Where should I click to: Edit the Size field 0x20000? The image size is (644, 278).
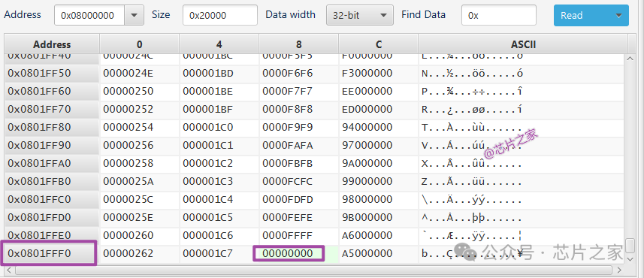220,15
